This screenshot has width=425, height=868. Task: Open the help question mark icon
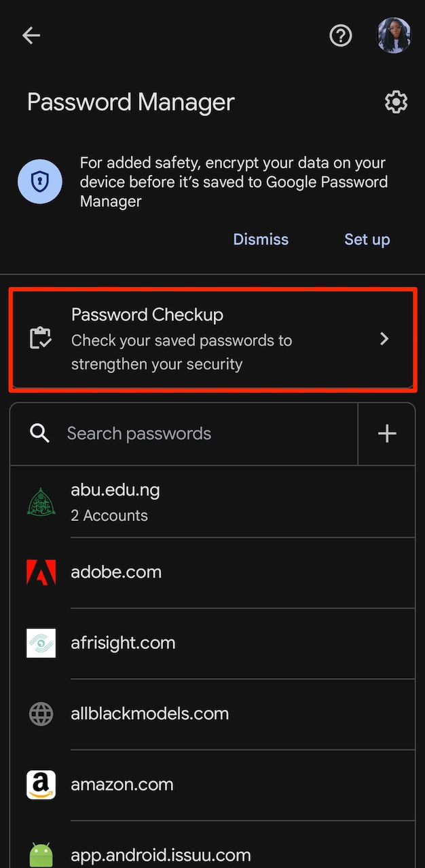[340, 36]
